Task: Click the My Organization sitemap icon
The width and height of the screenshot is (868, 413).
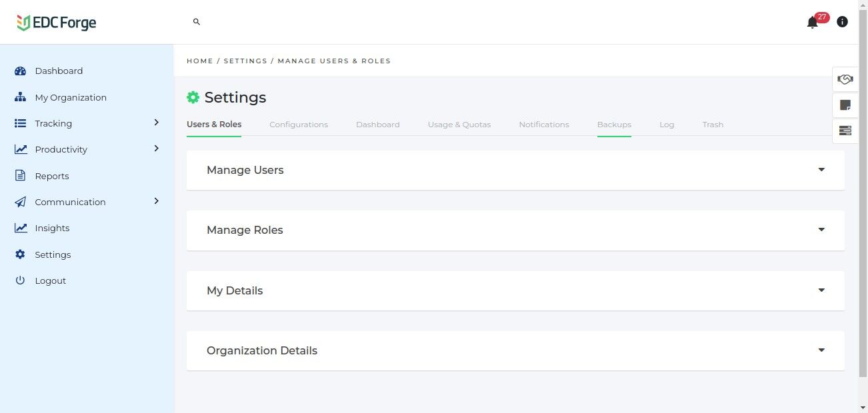Action: tap(20, 97)
